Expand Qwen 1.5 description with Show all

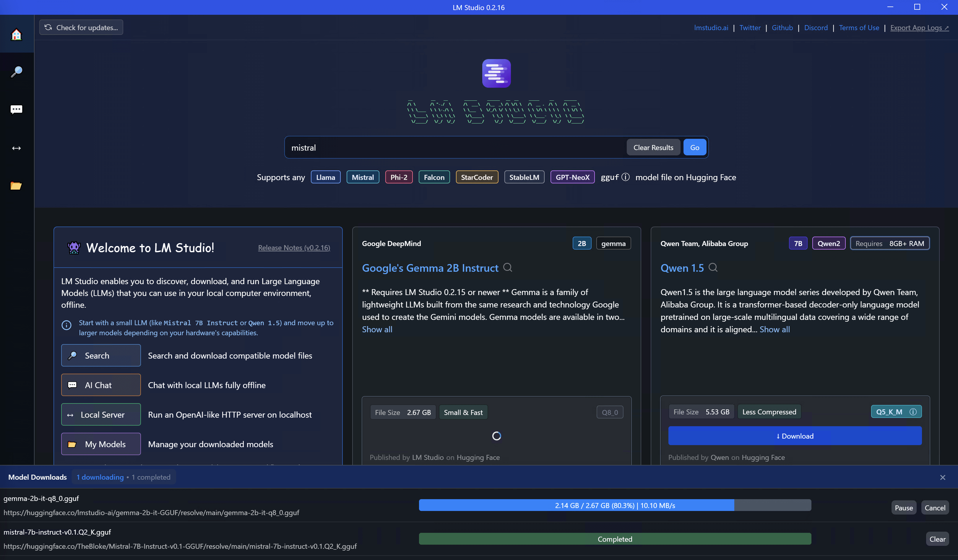(x=774, y=329)
